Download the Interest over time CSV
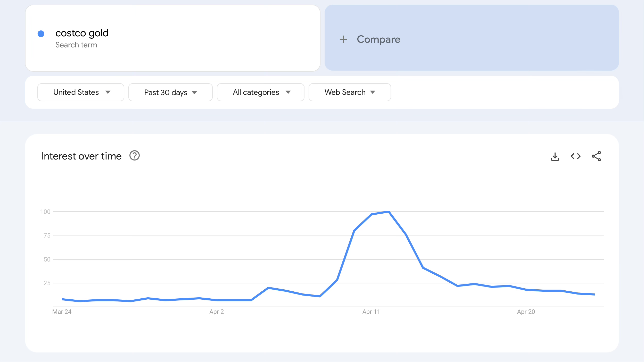644x362 pixels. tap(555, 156)
